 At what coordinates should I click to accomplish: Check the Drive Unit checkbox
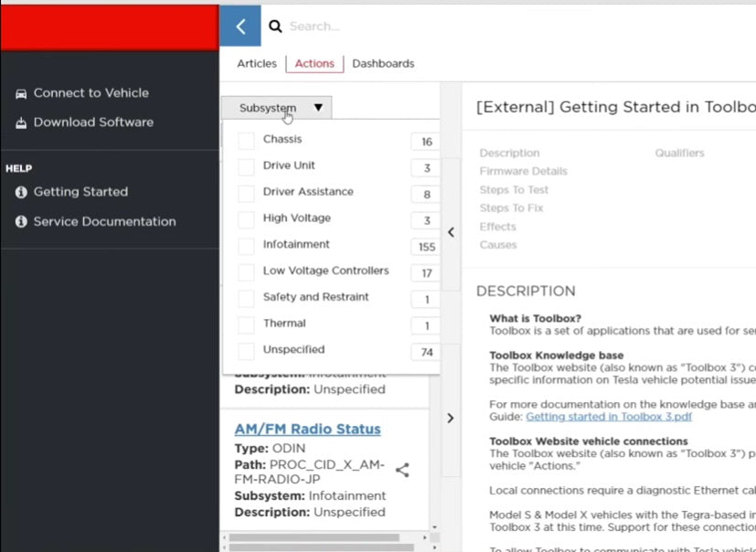[246, 166]
